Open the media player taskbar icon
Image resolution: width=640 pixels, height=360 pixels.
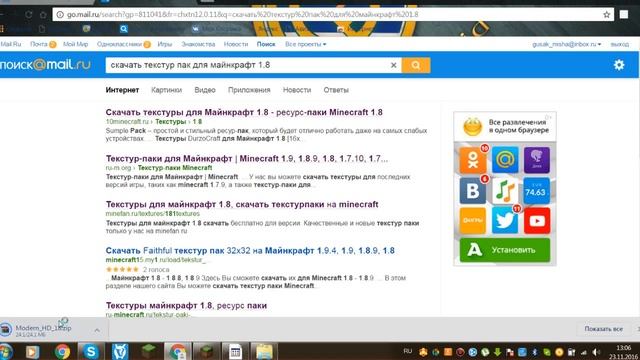click(x=33, y=351)
